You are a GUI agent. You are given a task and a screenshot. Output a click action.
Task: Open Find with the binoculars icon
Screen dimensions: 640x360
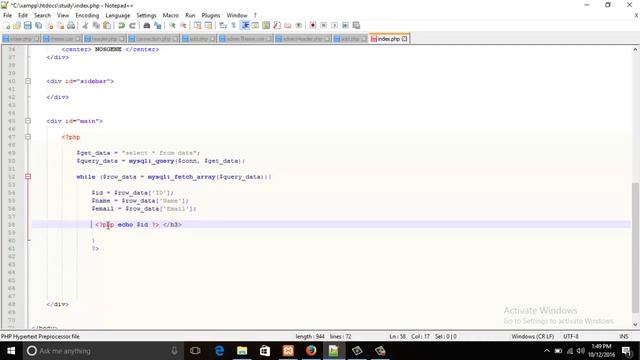[x=147, y=25]
